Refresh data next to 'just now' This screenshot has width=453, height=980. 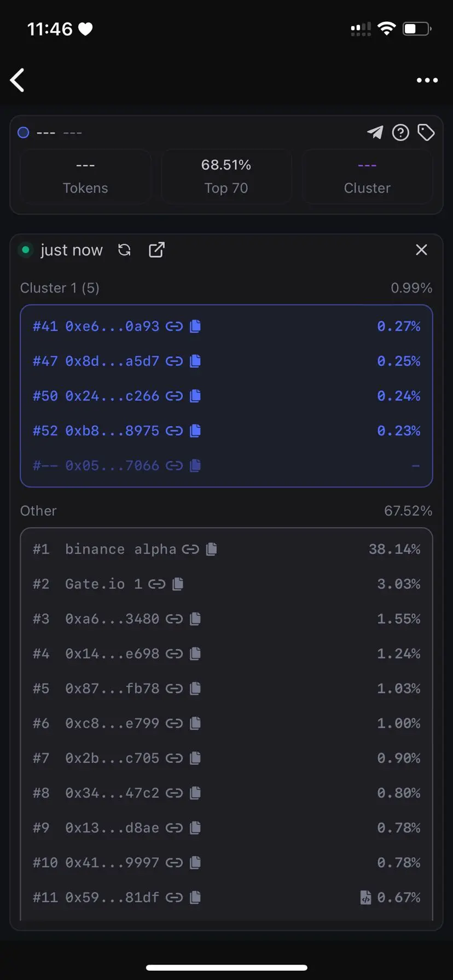pos(125,250)
